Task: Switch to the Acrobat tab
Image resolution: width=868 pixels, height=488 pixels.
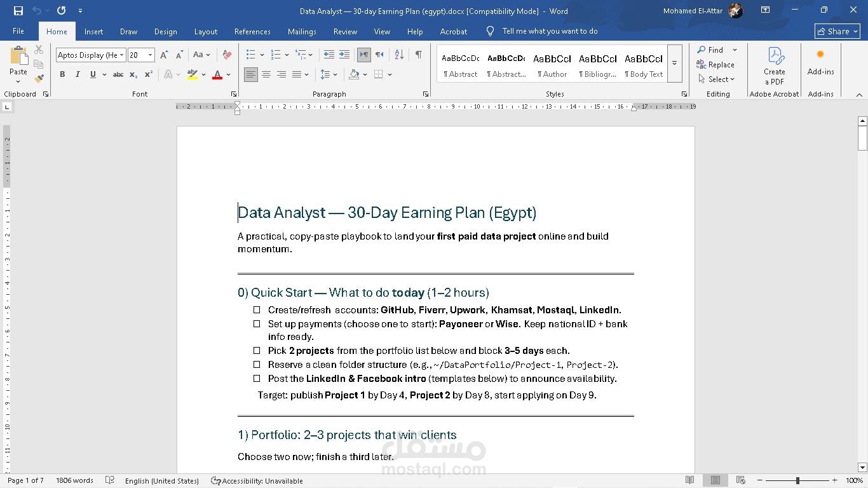Action: (x=454, y=31)
